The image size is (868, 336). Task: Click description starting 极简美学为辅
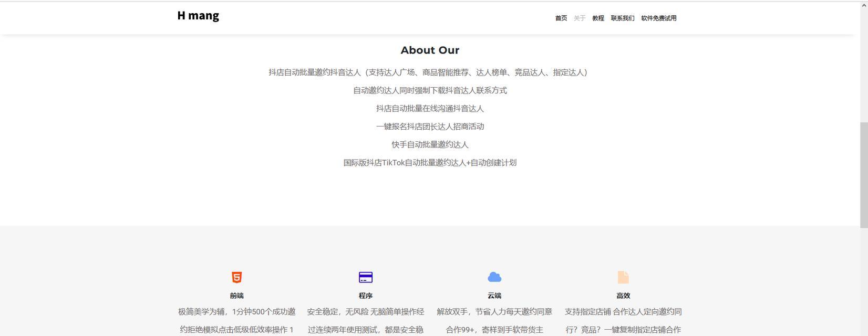237,321
